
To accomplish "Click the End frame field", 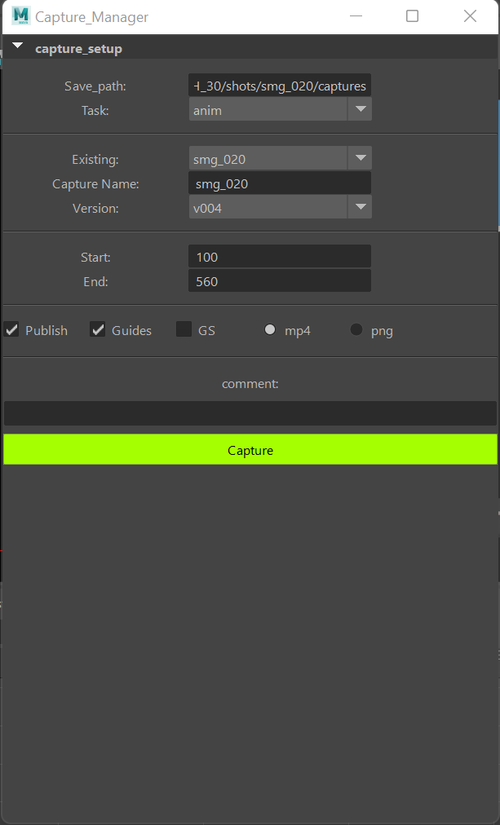I will 279,281.
